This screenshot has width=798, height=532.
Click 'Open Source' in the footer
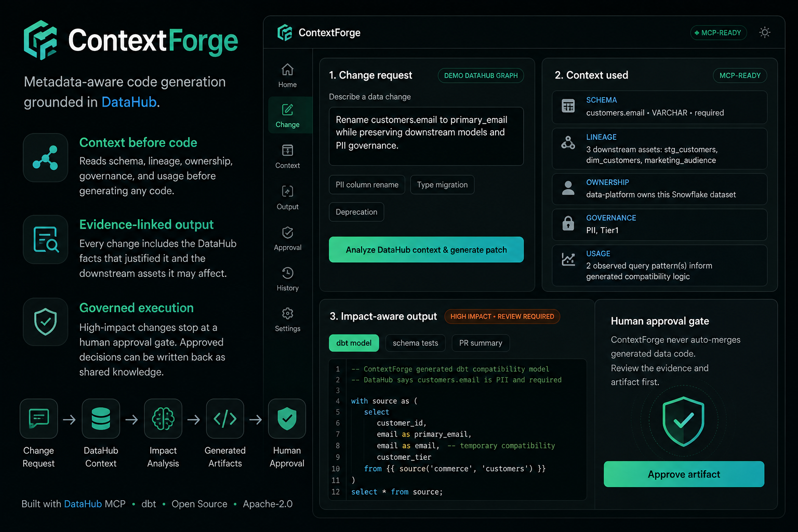click(199, 504)
